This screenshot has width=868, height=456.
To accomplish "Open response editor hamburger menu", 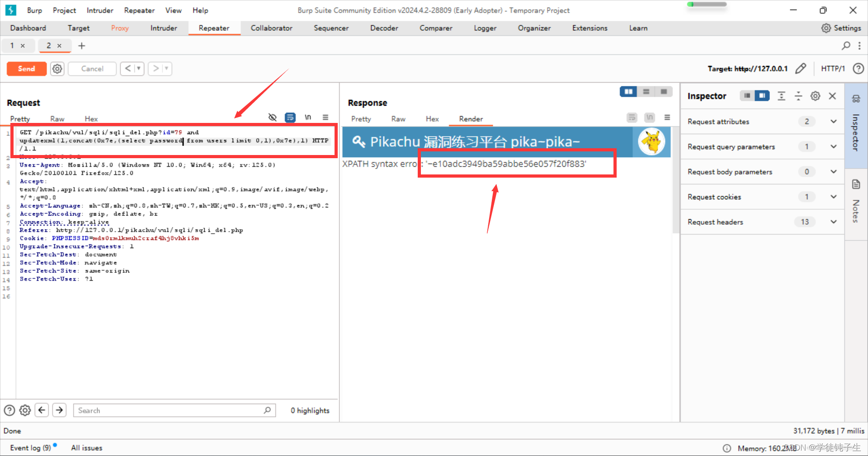I will point(667,118).
